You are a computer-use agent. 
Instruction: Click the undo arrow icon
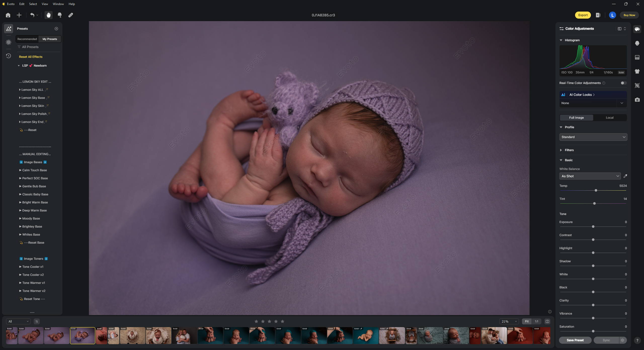coord(32,15)
